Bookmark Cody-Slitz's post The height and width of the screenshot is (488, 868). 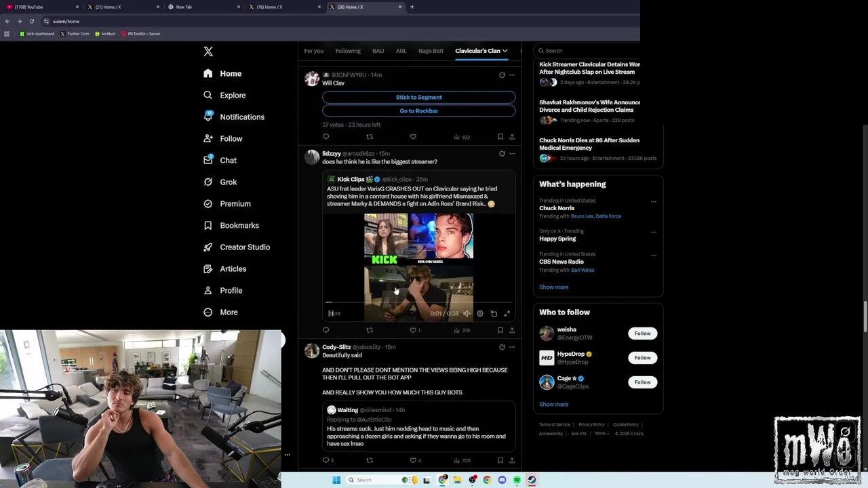click(500, 460)
